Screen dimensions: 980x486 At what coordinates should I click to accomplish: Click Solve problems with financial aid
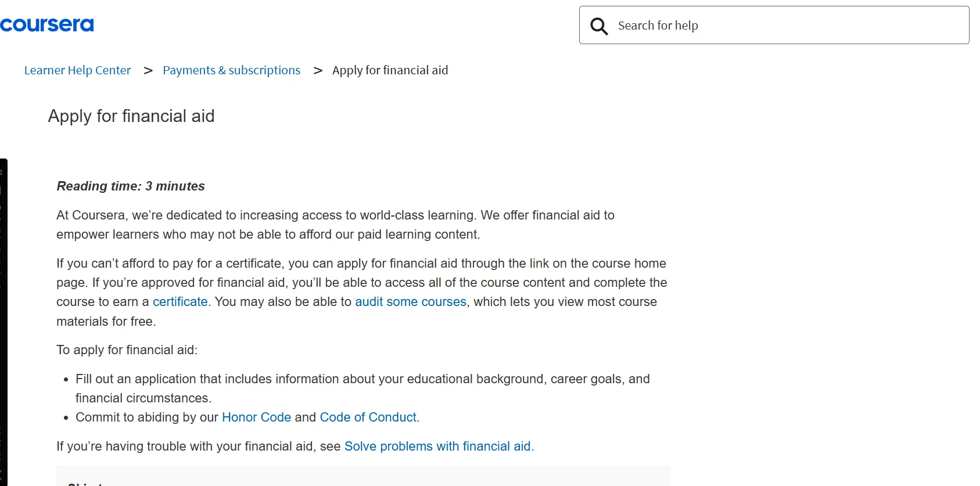coord(438,446)
